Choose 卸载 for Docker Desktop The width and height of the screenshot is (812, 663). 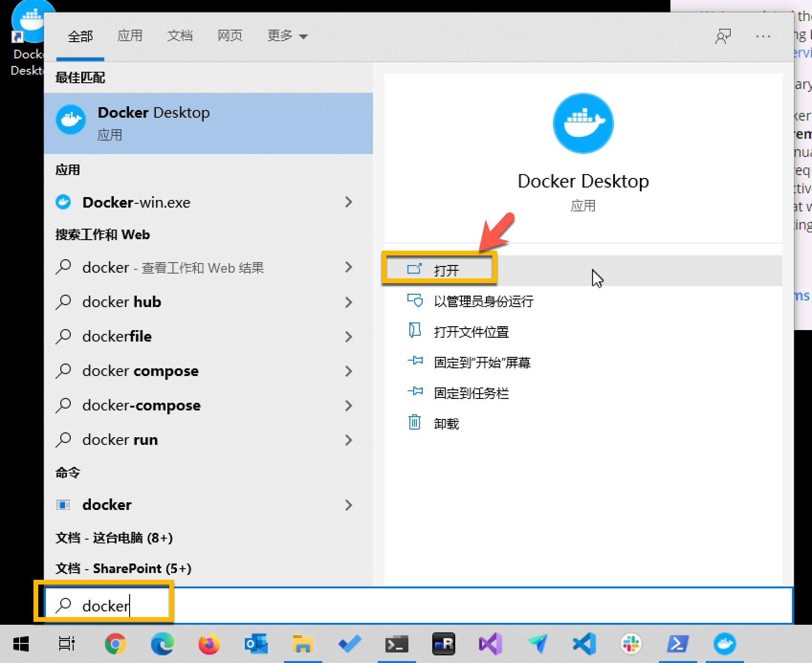(583, 423)
